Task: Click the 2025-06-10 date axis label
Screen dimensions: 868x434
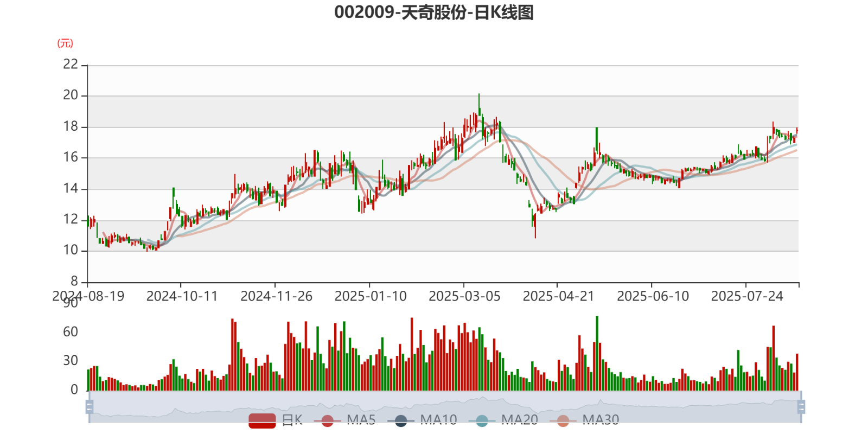Action: point(653,296)
